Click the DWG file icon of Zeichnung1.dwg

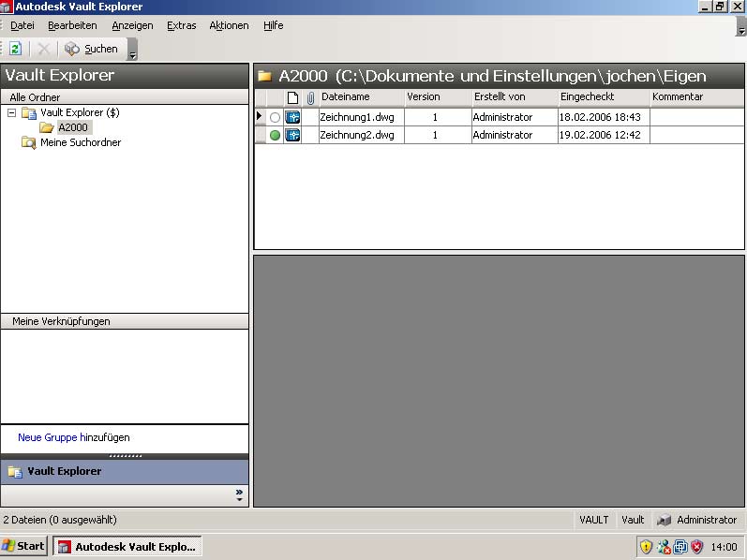coord(292,117)
